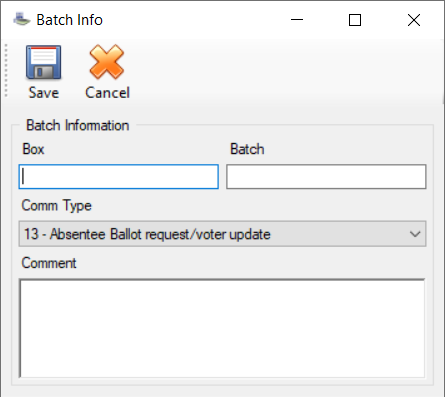
Task: Minimize the Batch Info window
Action: click(297, 20)
